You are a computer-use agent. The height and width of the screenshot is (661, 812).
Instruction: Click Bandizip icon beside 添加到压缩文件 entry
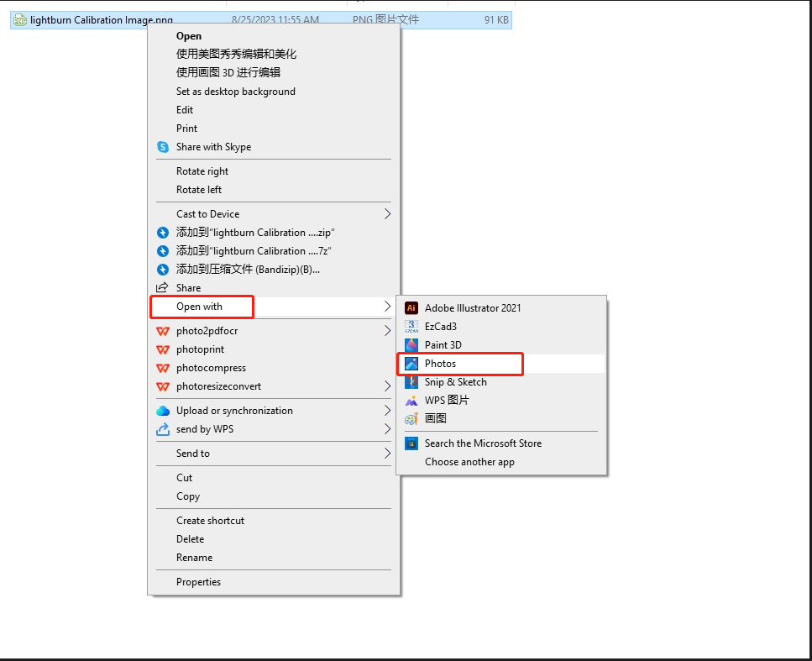coord(163,270)
